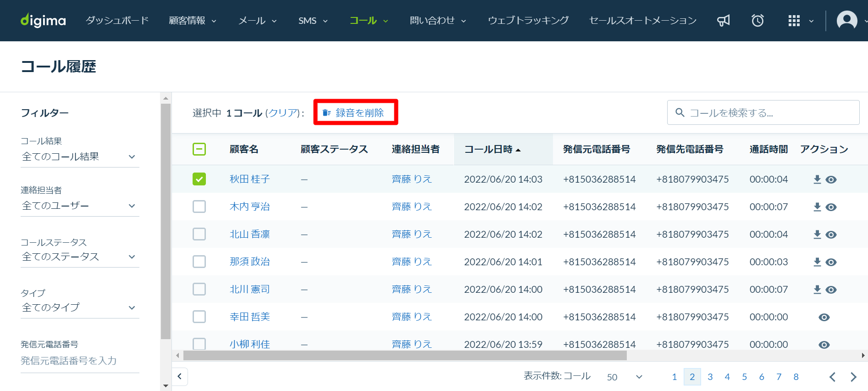This screenshot has height=391, width=868.
Task: Focus the コールを検索する search field
Action: (x=763, y=112)
